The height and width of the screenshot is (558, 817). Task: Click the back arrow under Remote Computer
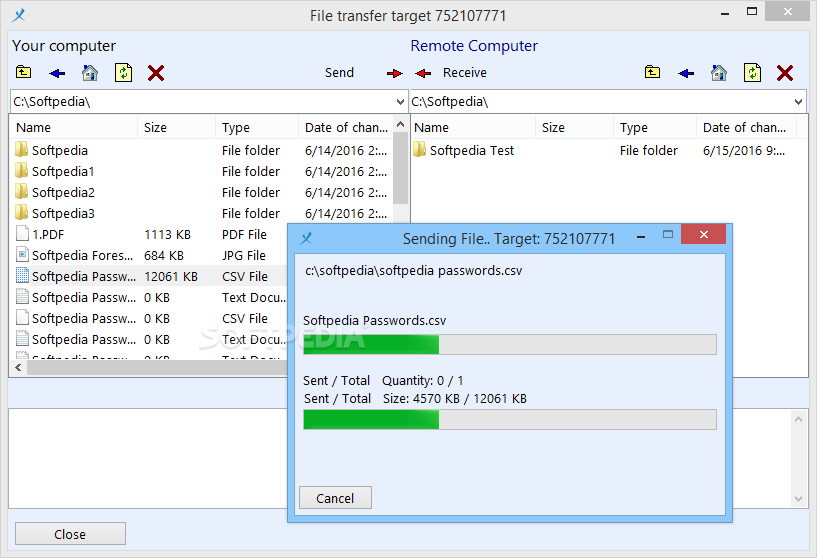coord(686,73)
